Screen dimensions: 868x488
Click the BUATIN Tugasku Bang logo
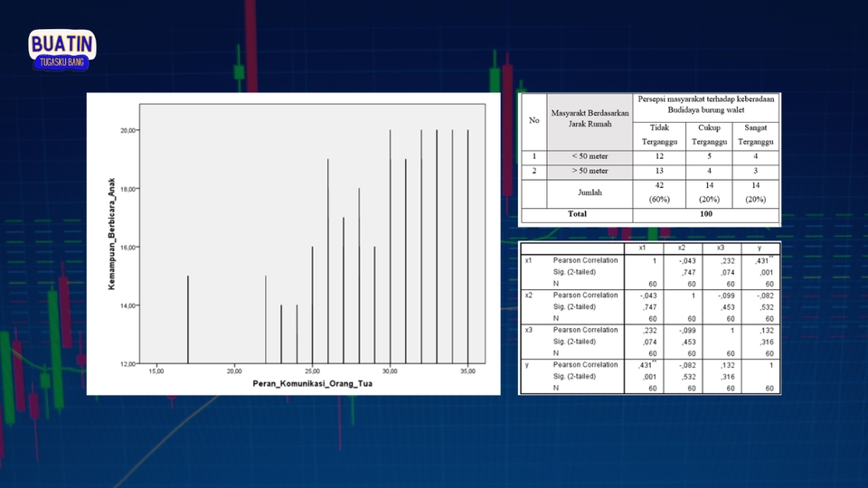tap(62, 50)
